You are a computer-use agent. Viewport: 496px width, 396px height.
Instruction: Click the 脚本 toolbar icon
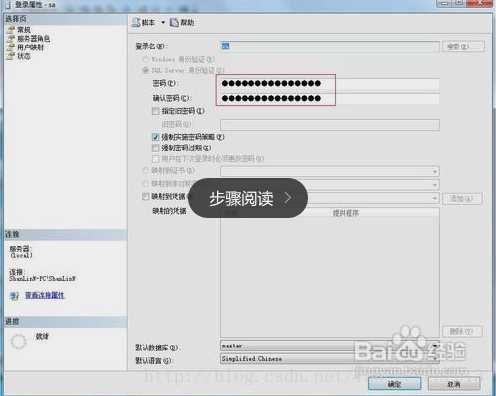(x=136, y=22)
